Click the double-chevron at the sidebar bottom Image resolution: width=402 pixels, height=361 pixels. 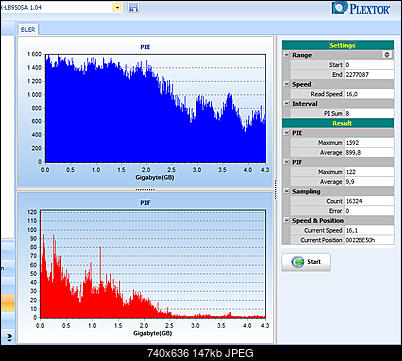[x=9, y=337]
